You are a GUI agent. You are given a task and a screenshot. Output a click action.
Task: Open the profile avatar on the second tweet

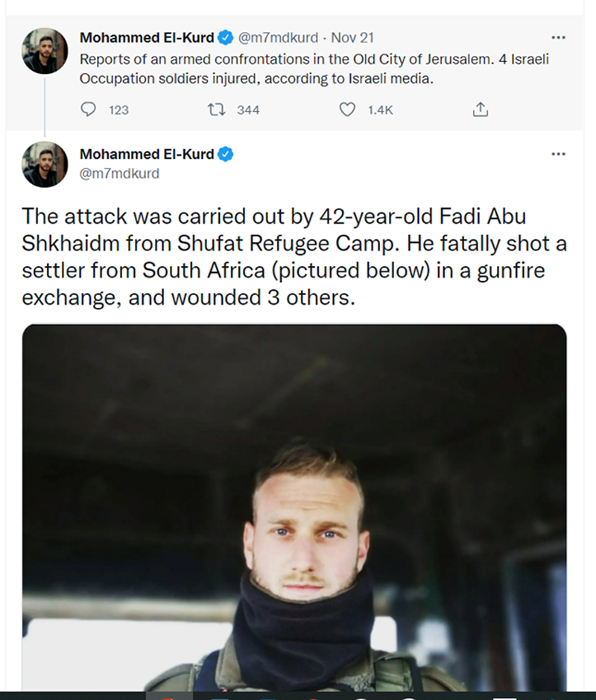pyautogui.click(x=45, y=164)
